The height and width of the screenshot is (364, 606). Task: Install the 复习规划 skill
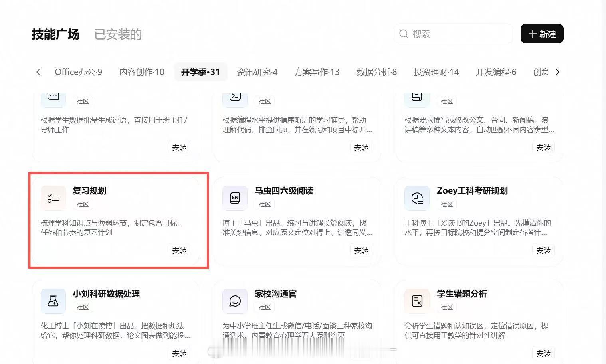179,251
